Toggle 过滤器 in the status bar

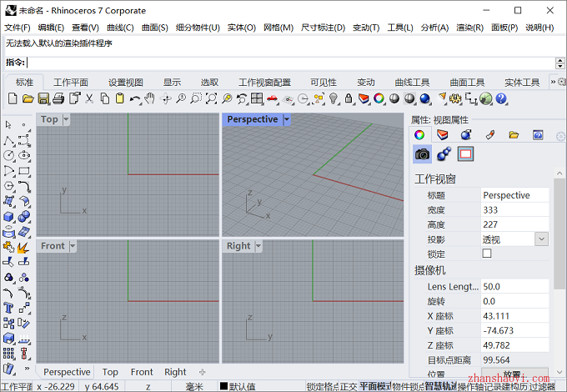pos(541,387)
